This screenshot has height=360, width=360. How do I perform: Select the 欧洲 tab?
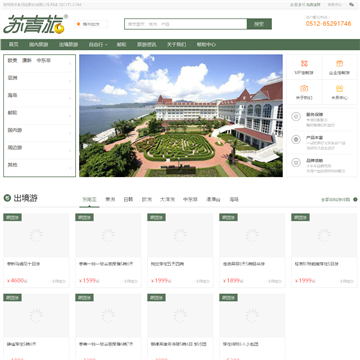pyautogui.click(x=146, y=200)
